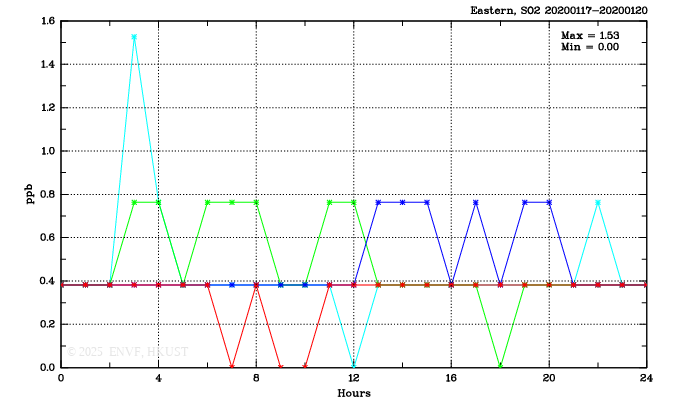Select the blue data marker at hour 20
674x409 pixels.
549,202
